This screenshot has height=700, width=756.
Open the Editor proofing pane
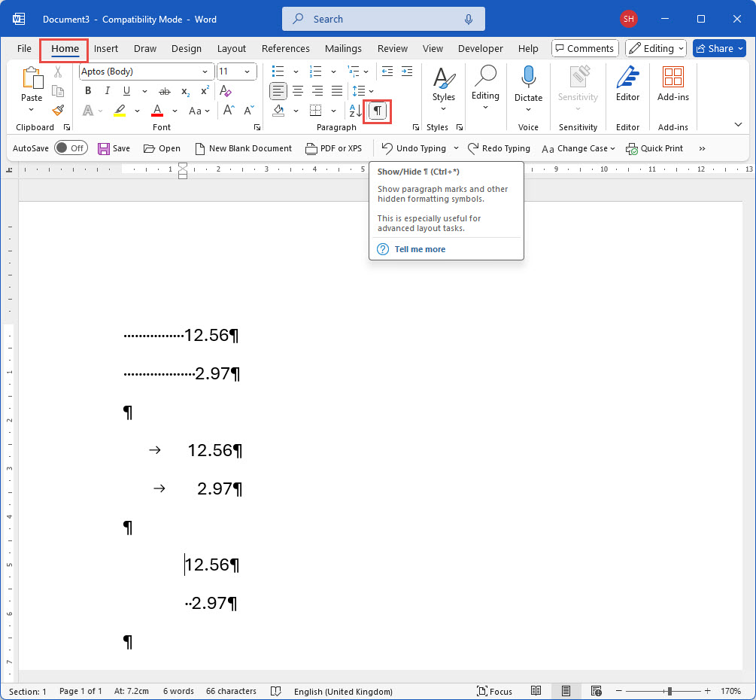(x=627, y=83)
